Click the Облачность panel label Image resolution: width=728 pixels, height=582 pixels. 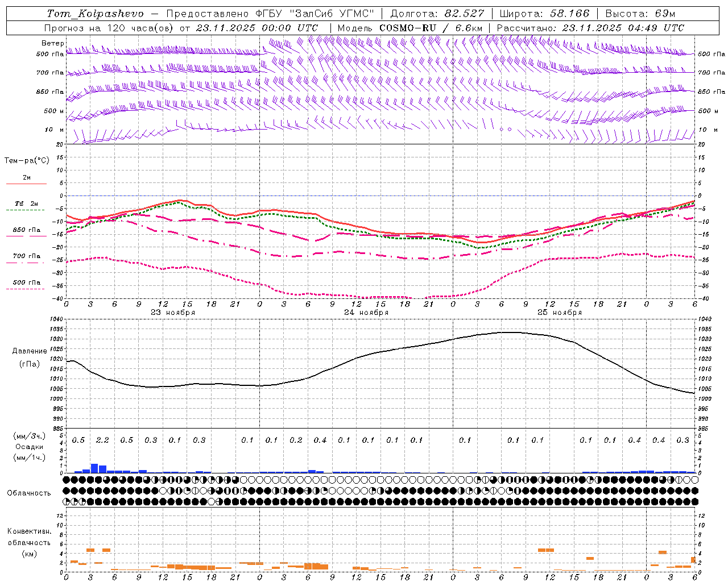coord(29,493)
